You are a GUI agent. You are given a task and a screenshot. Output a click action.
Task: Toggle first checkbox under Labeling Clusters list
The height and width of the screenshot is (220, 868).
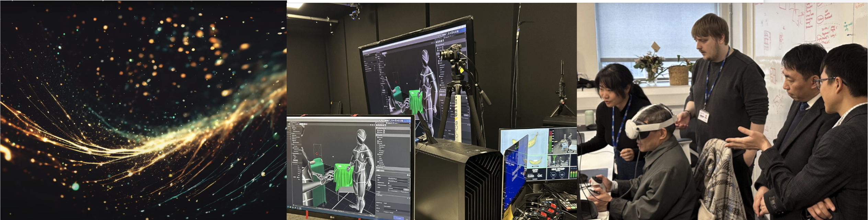[x=378, y=130]
